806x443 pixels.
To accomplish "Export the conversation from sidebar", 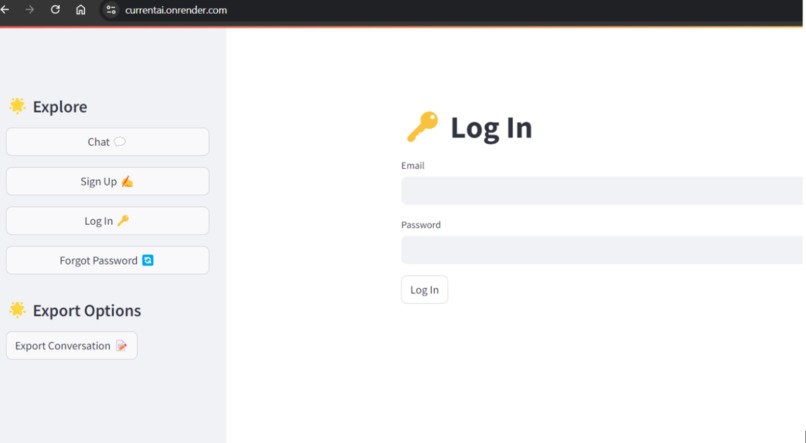I will pyautogui.click(x=71, y=346).
